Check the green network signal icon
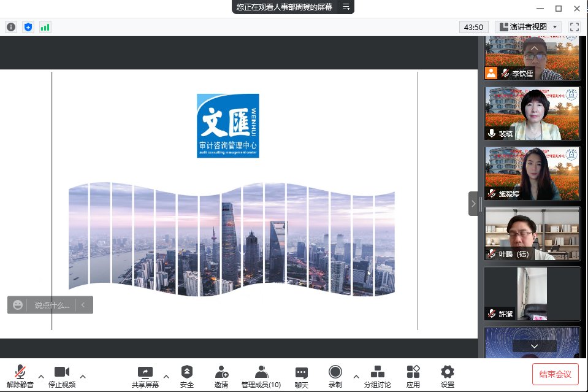The image size is (588, 392). click(45, 27)
